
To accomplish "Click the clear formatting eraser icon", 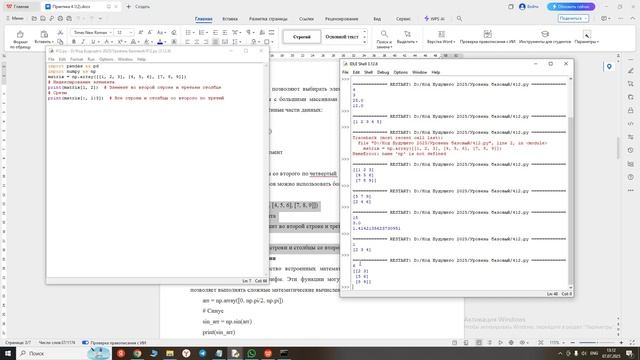I will point(174,32).
